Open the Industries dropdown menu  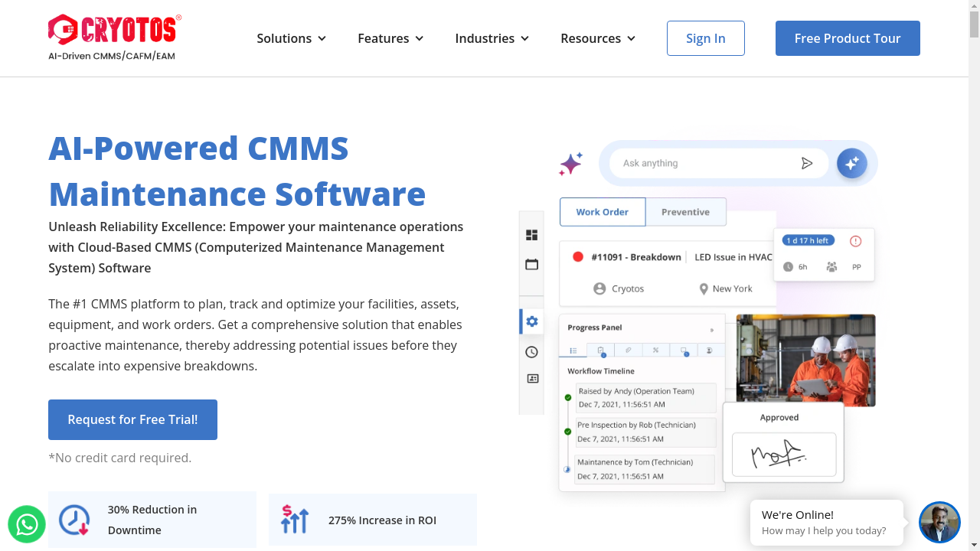(492, 38)
